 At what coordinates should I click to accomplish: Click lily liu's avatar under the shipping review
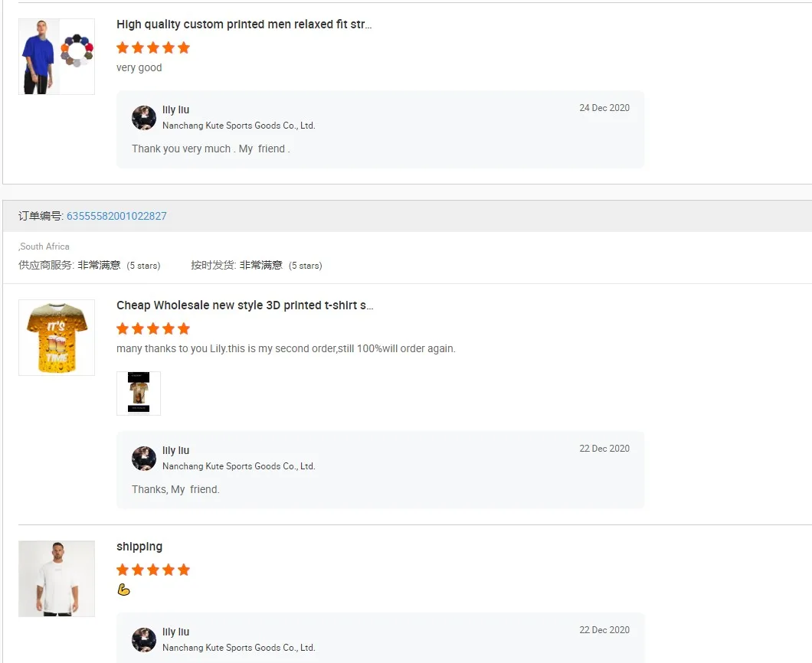(144, 640)
